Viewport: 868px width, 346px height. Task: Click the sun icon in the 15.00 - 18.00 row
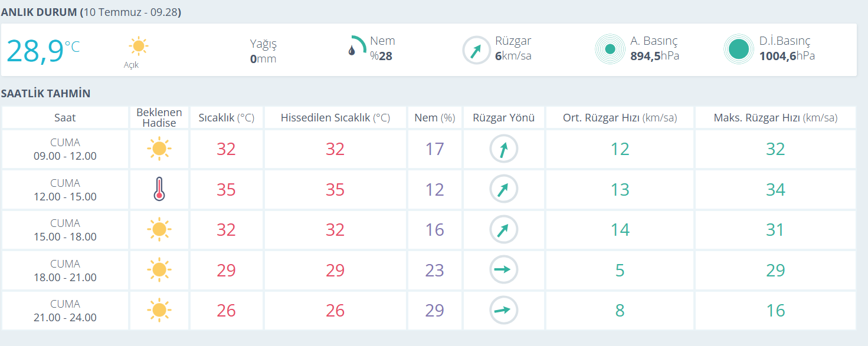(x=159, y=229)
